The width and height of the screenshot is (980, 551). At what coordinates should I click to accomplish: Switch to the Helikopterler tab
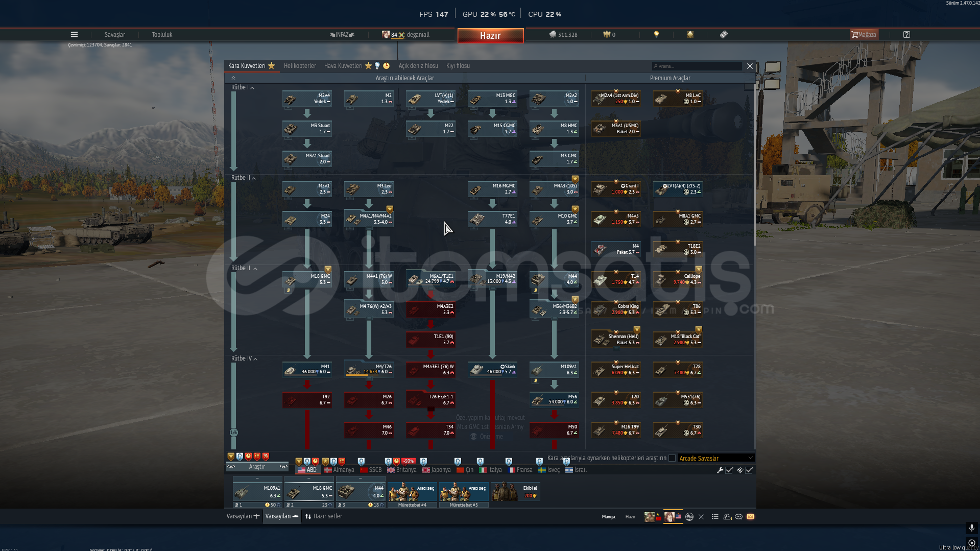pos(300,66)
